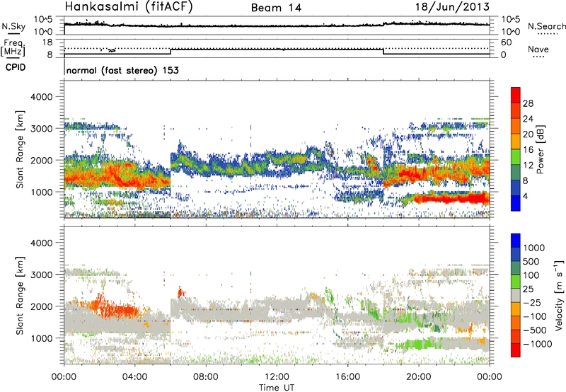Click the "24" value on Power color bar
The height and width of the screenshot is (392, 566).
[528, 119]
